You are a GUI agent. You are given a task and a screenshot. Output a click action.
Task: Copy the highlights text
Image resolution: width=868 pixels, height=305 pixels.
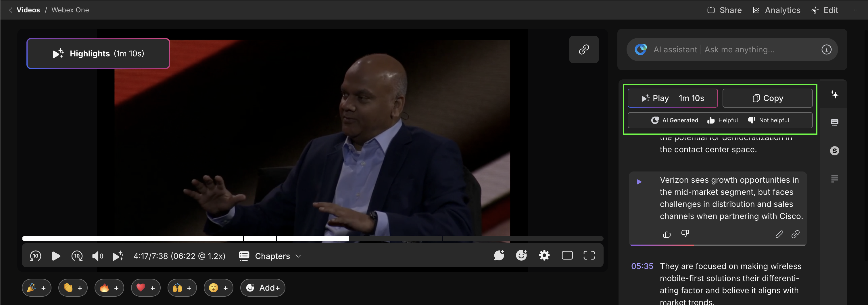click(768, 98)
